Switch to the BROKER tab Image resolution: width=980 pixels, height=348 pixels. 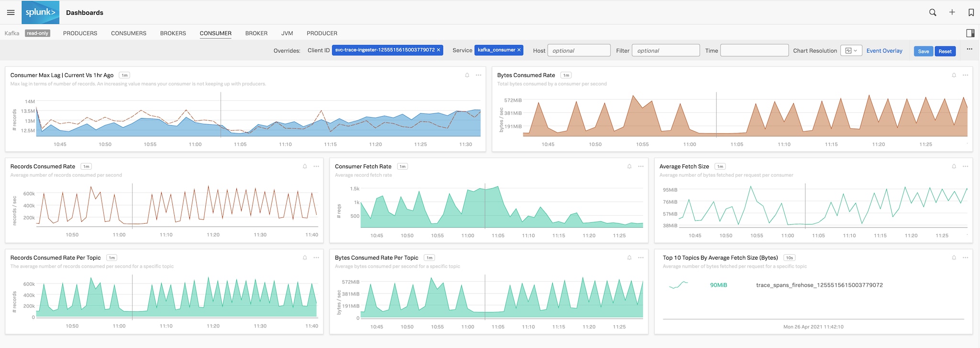pos(256,33)
